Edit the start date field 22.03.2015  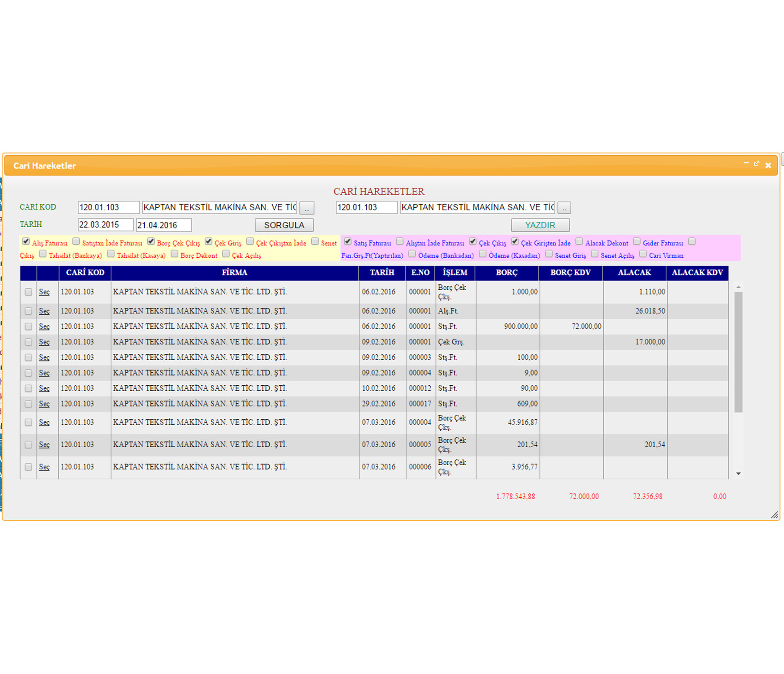pyautogui.click(x=106, y=225)
